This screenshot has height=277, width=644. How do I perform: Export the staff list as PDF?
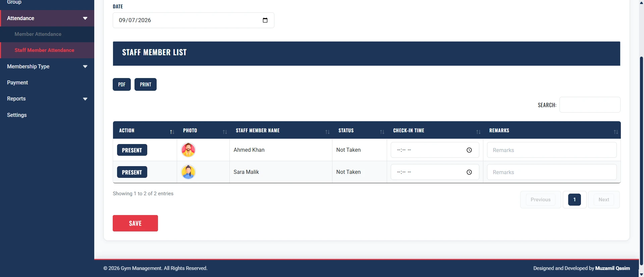(122, 84)
